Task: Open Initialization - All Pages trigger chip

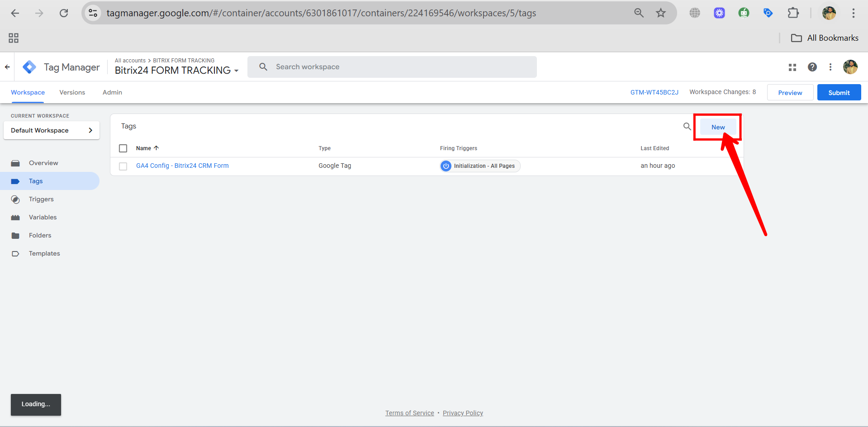Action: pyautogui.click(x=480, y=166)
